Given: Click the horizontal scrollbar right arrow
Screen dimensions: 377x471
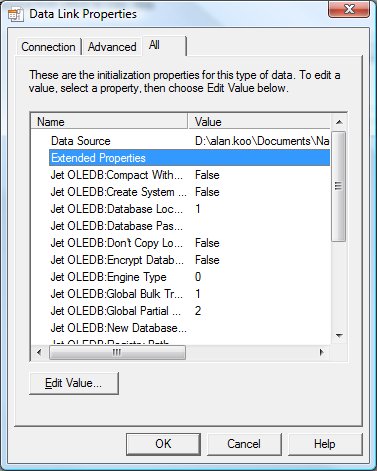Looking at the screenshot, I should click(x=322, y=352).
